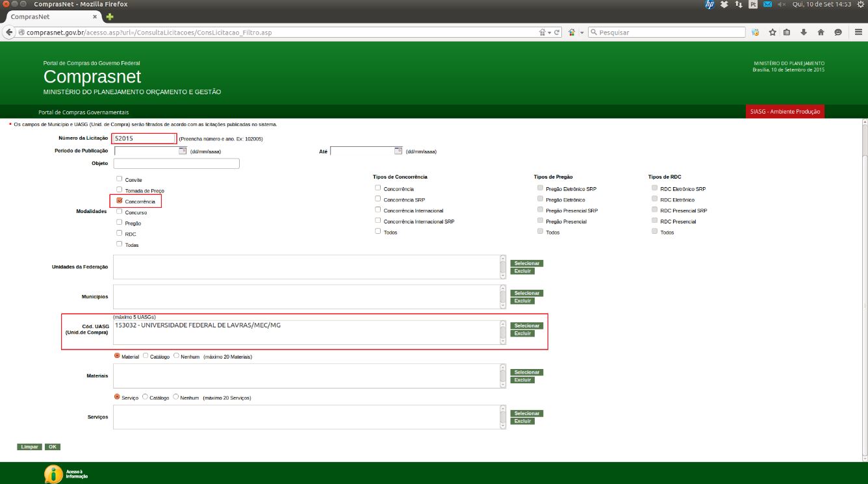Go to Firefox home page icon
Image resolution: width=868 pixels, height=484 pixels.
coord(821,32)
